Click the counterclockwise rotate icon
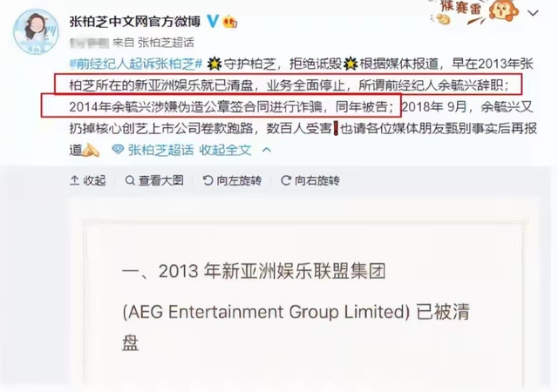Image resolution: width=558 pixels, height=392 pixels. click(208, 180)
